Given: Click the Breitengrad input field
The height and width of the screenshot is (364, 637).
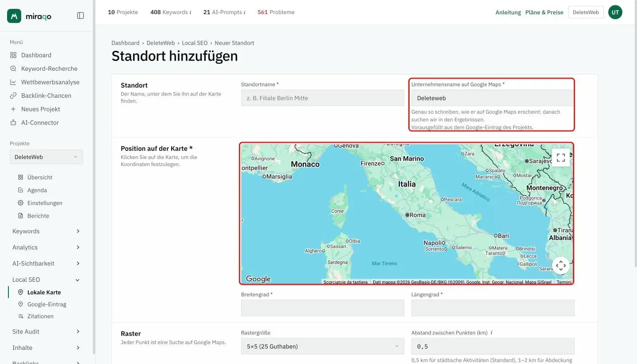Looking at the screenshot, I should pyautogui.click(x=322, y=308).
